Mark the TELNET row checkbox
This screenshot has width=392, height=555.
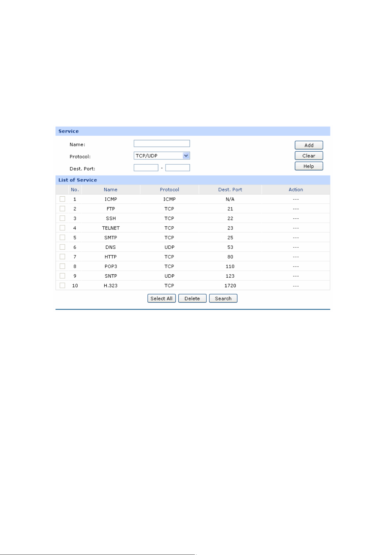(62, 228)
